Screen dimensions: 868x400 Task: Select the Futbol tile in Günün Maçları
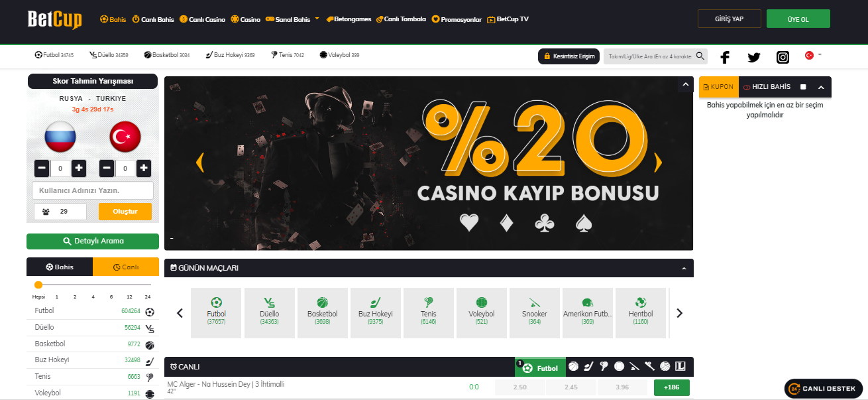click(x=217, y=313)
